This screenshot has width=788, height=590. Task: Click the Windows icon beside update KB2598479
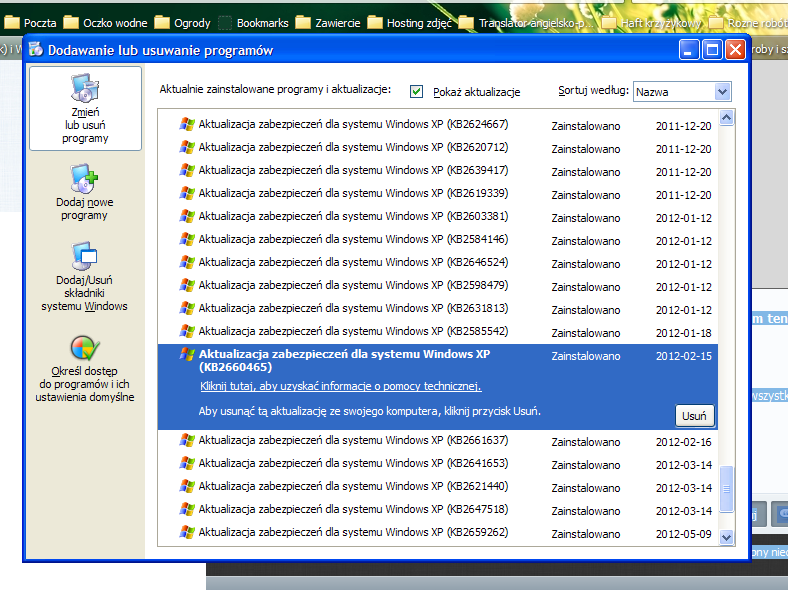(187, 285)
